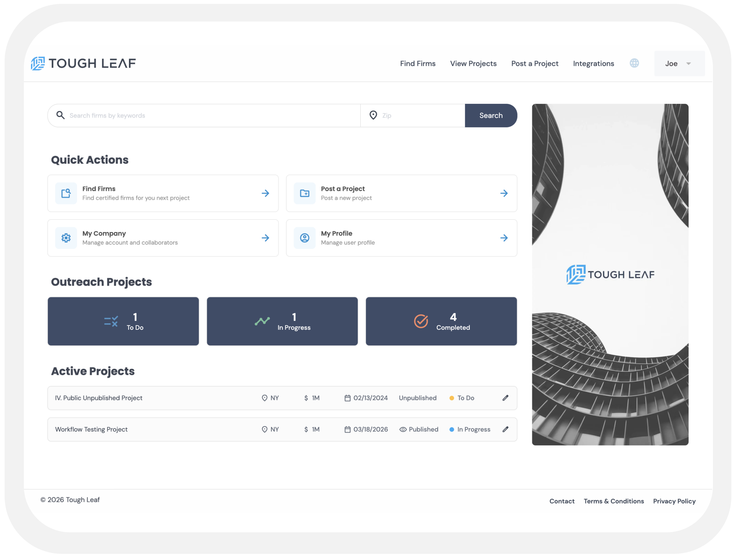Screen dimensions: 736x560
Task: Click the Completed checkmark icon
Action: click(x=420, y=321)
